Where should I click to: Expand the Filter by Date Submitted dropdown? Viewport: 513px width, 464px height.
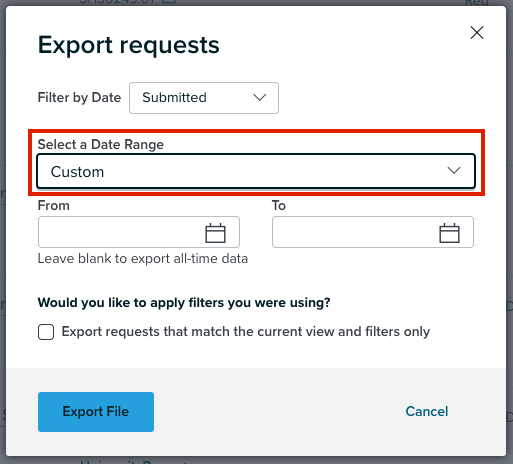(x=204, y=98)
